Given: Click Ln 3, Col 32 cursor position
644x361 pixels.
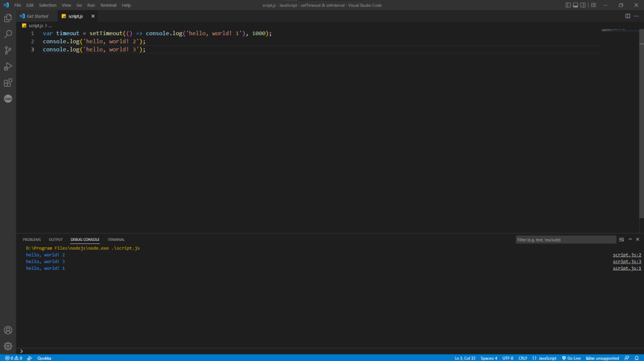Looking at the screenshot, I should point(465,358).
